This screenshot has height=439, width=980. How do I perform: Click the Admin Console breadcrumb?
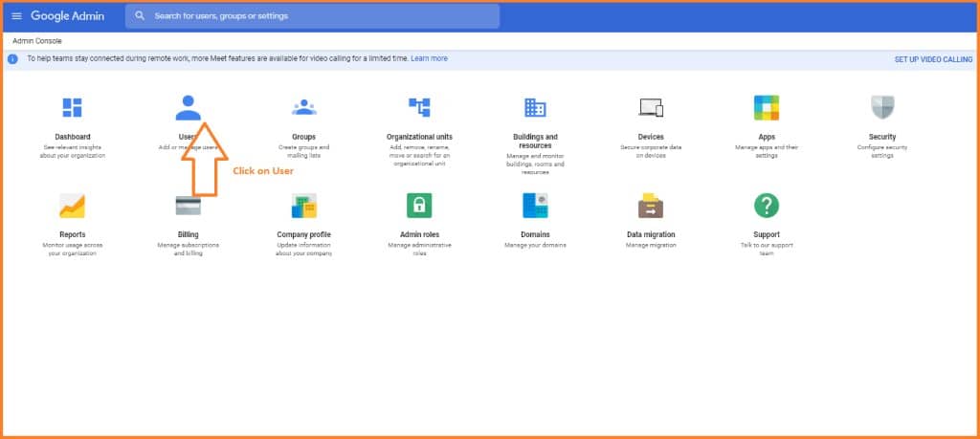point(37,41)
